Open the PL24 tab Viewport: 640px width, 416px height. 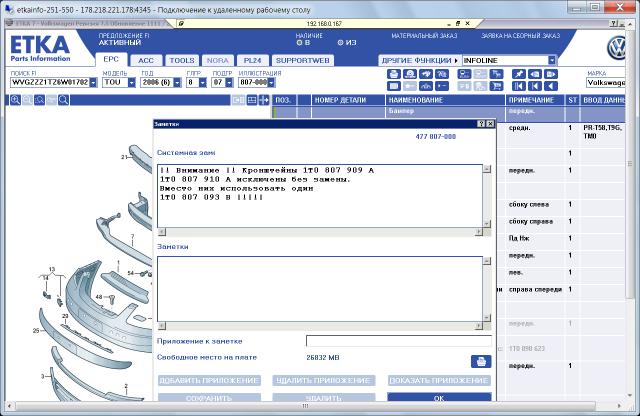coord(252,60)
